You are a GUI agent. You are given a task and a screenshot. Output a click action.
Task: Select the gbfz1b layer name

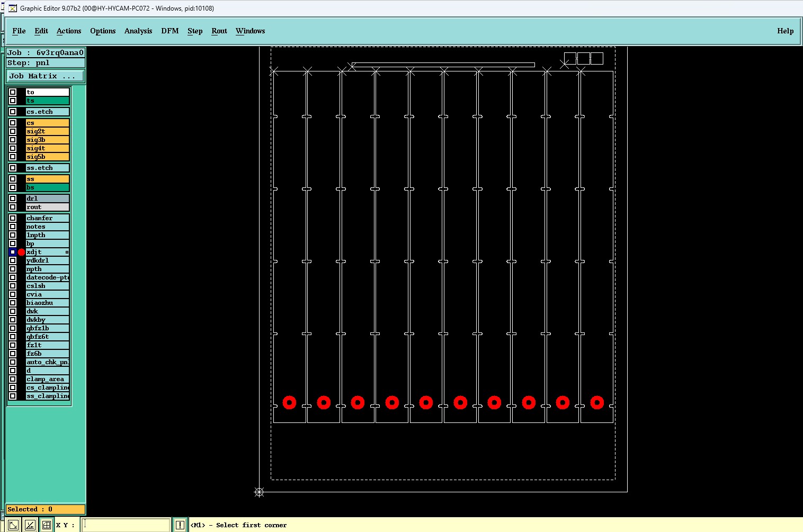click(48, 328)
